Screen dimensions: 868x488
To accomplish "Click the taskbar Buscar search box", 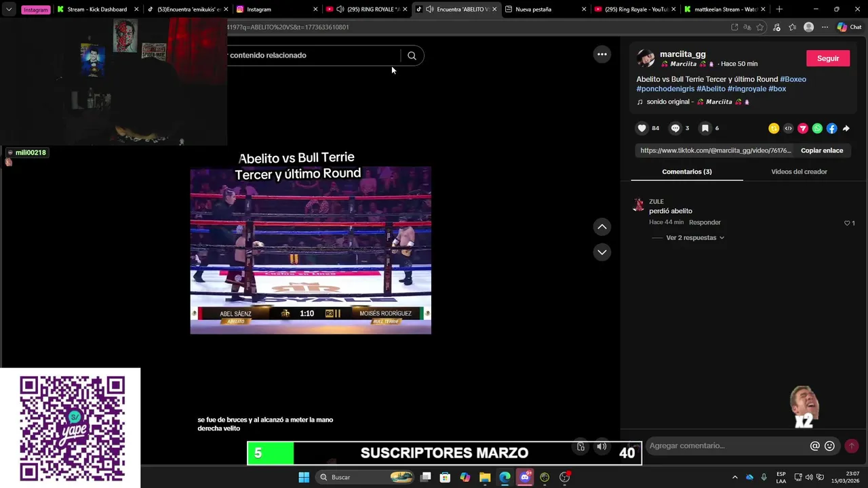I will 366,477.
